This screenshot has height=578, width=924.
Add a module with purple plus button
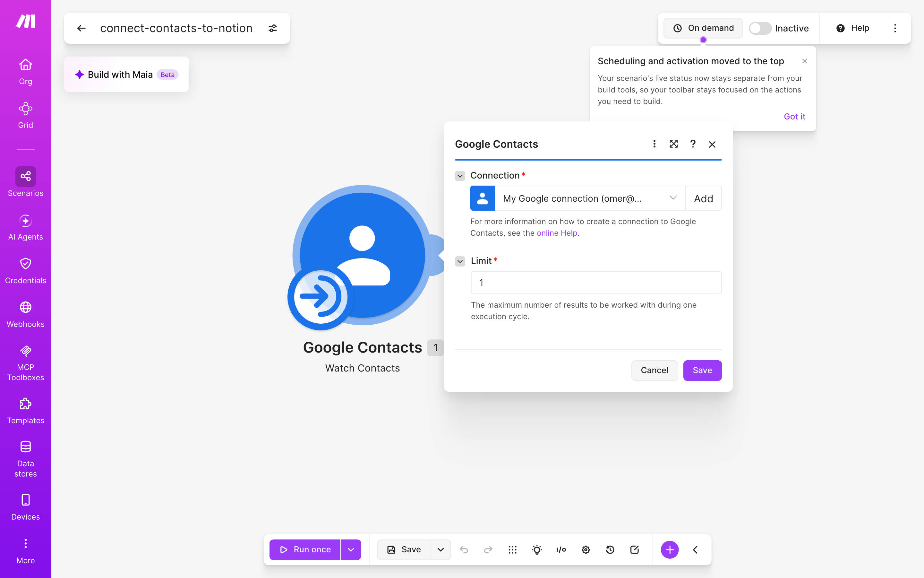pos(670,550)
